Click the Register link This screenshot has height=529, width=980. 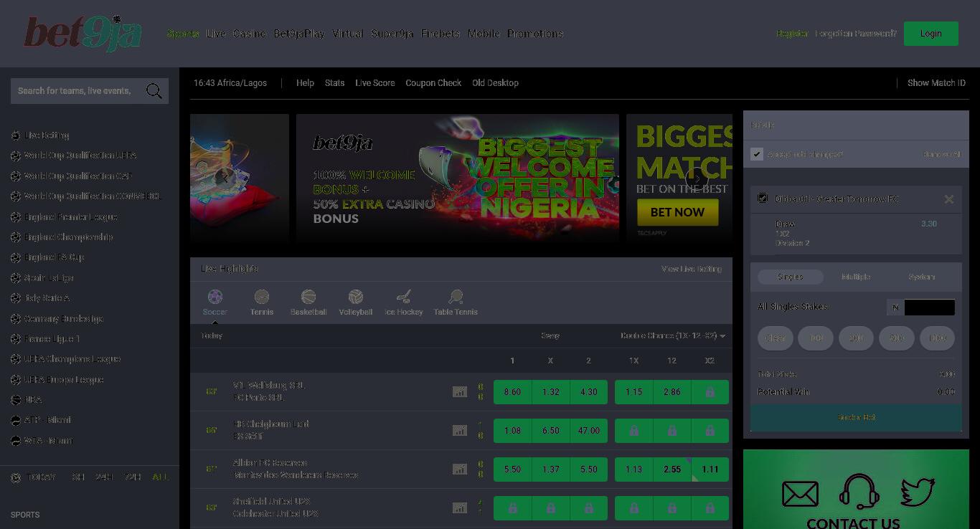click(792, 34)
